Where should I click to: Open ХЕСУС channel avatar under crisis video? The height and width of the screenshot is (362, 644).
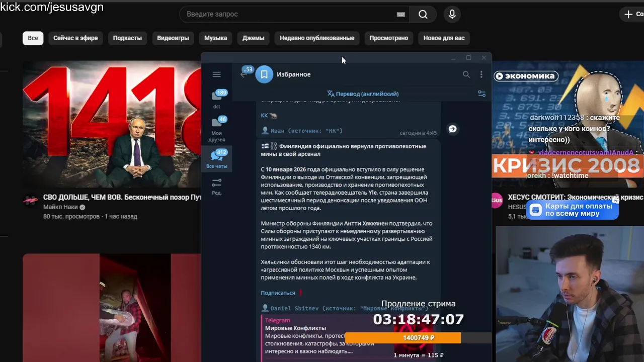coord(496,200)
